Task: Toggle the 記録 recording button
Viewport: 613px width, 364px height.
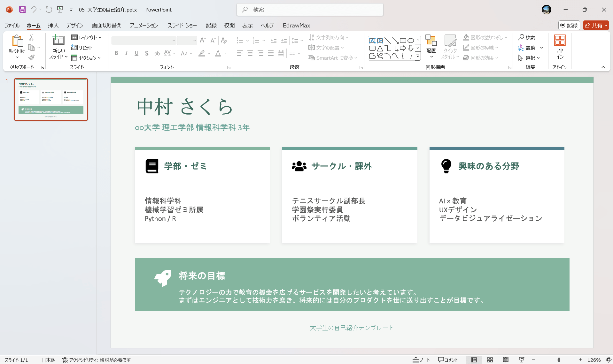Action: 569,25
